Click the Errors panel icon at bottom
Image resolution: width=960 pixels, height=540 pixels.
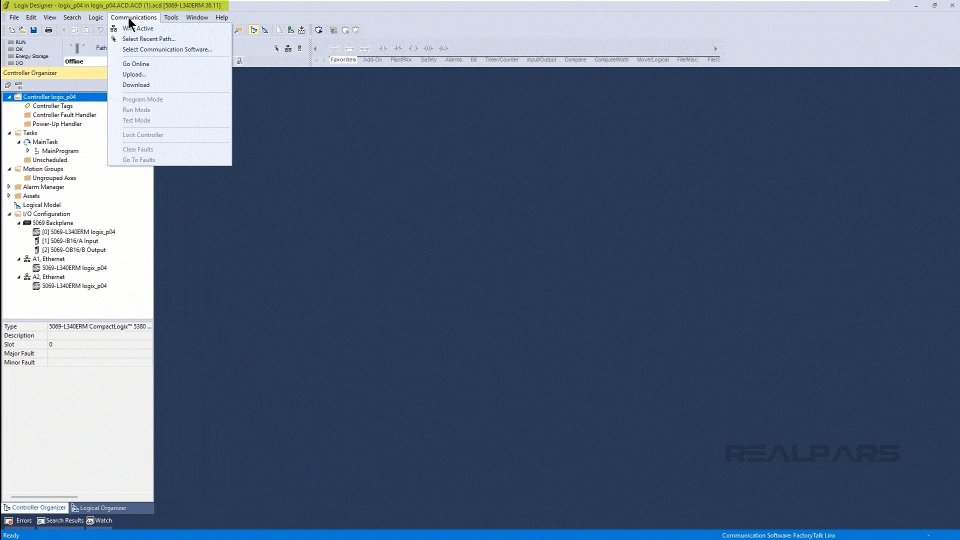(9, 521)
